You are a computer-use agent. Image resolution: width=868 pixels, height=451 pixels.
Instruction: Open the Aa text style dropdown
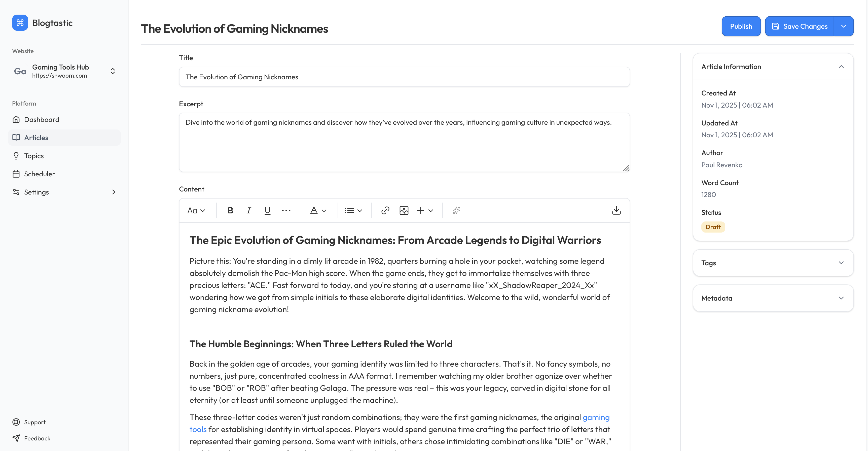(196, 210)
